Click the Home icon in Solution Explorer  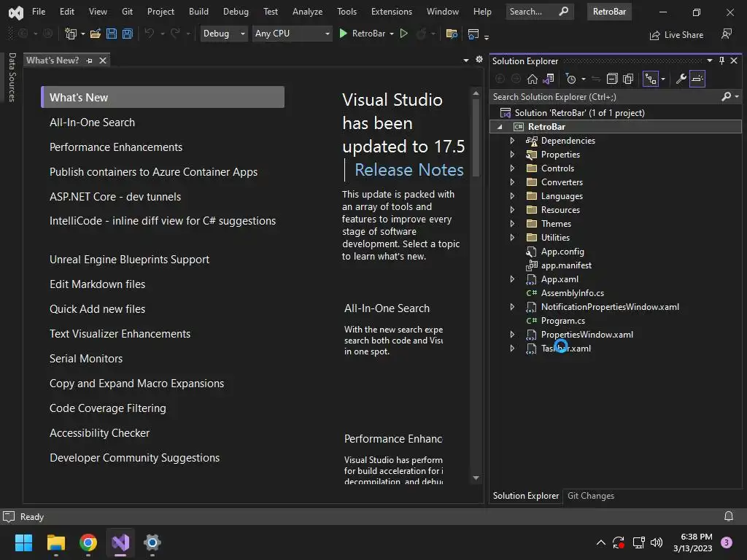[532, 79]
